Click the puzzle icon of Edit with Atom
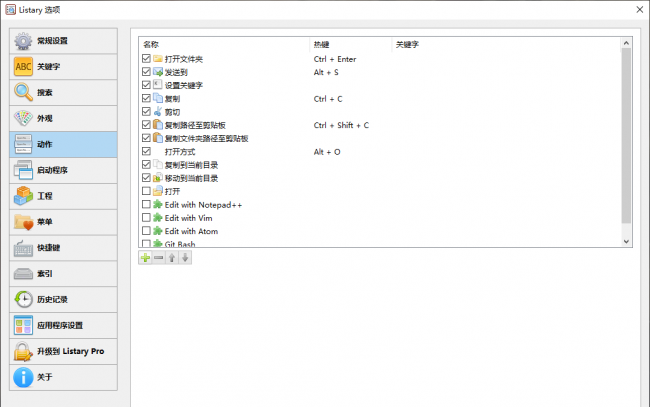This screenshot has width=650, height=407. [x=158, y=231]
